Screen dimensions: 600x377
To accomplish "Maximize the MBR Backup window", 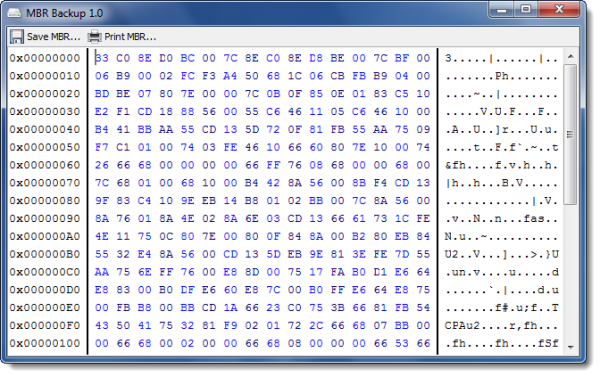I will (526, 9).
